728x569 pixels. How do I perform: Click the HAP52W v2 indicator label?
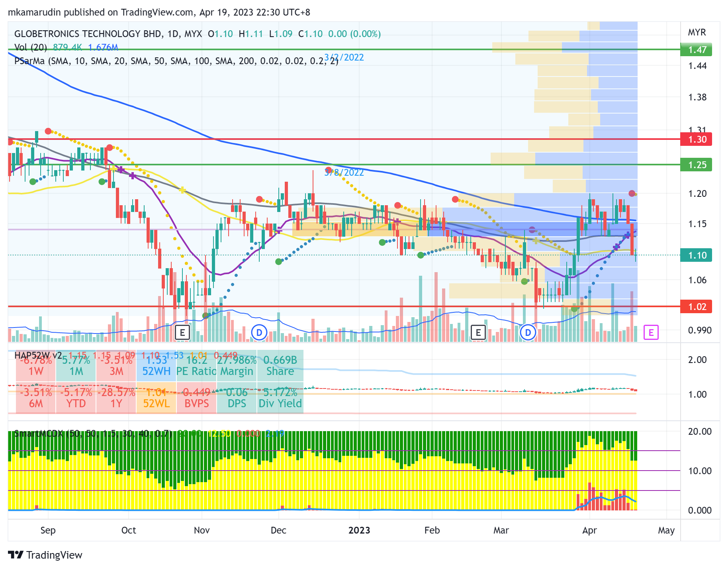click(38, 355)
